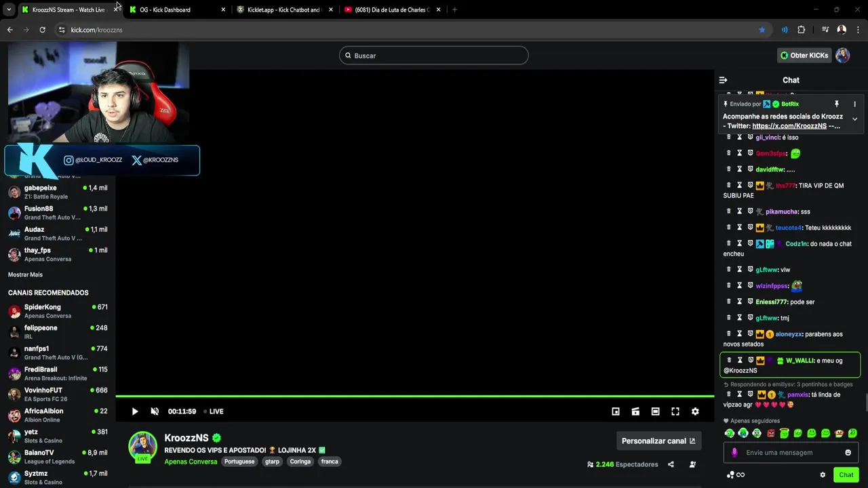Open video player settings gear
The height and width of the screenshot is (488, 868).
pos(695,411)
